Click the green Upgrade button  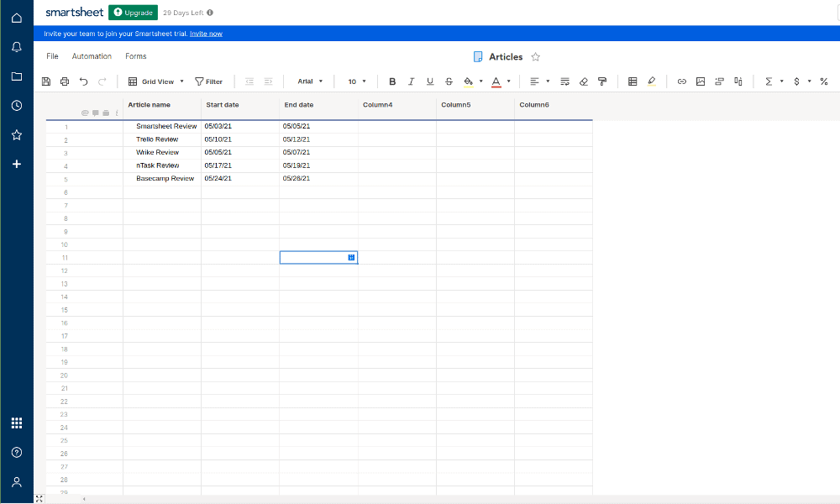point(133,13)
